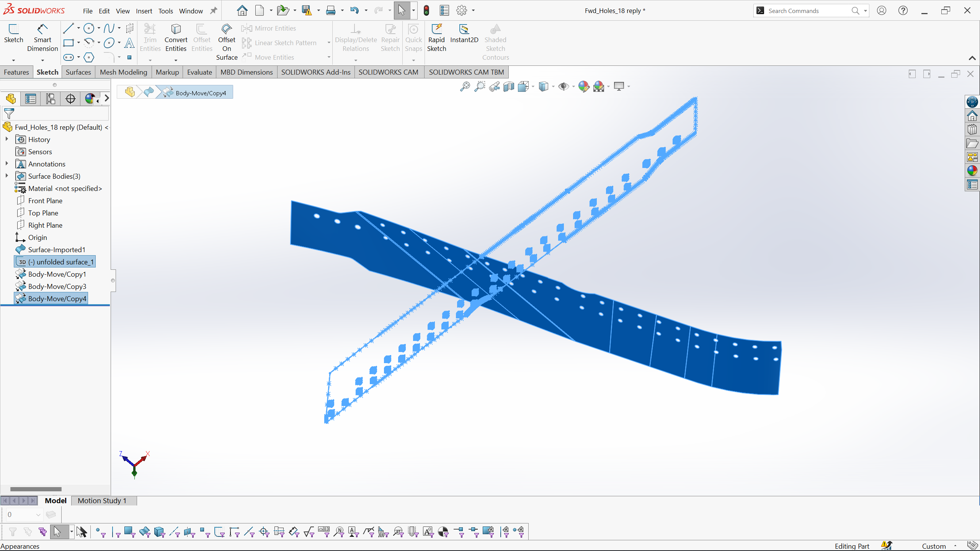Select the Smart Dimension tool
Screen dimensions: 980x551
click(x=42, y=38)
